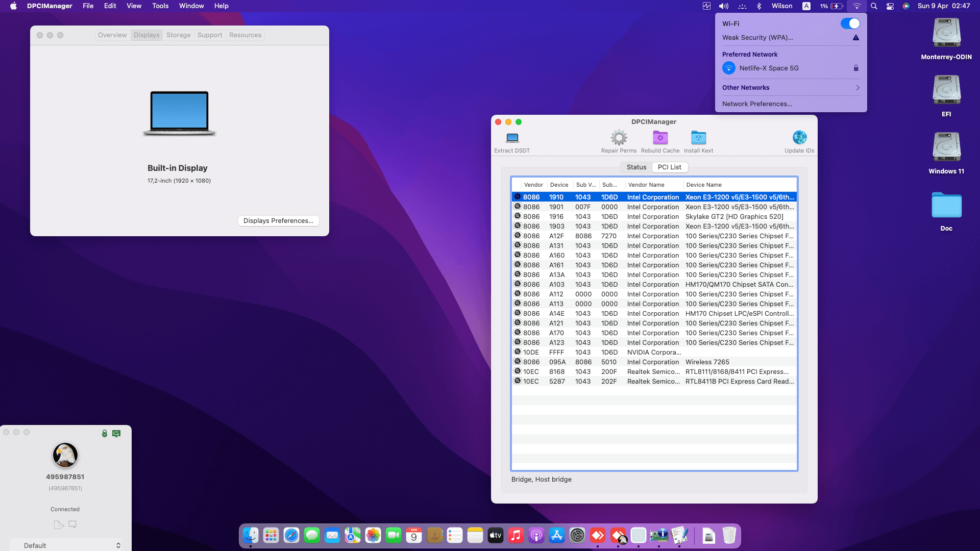Open the Windows 11 drive icon
Screen dimensions: 980x551
pyautogui.click(x=946, y=147)
